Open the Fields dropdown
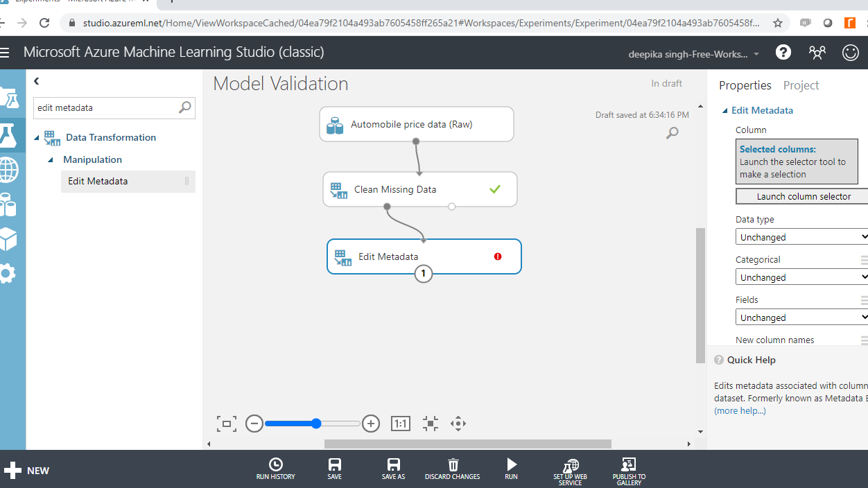This screenshot has height=488, width=868. [x=802, y=317]
